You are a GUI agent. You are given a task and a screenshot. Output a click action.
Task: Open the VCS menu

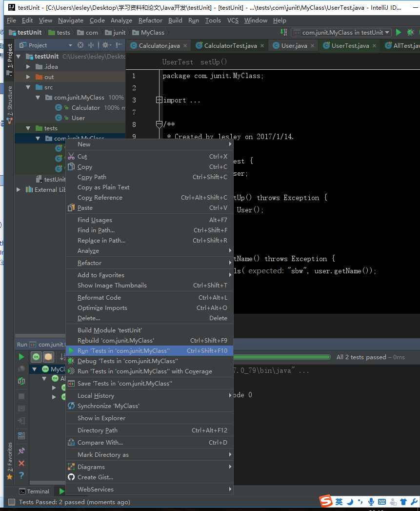(233, 20)
